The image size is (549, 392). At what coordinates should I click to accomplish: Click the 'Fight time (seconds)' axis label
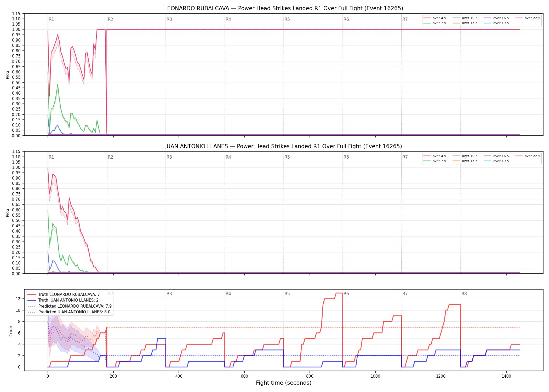(284, 383)
